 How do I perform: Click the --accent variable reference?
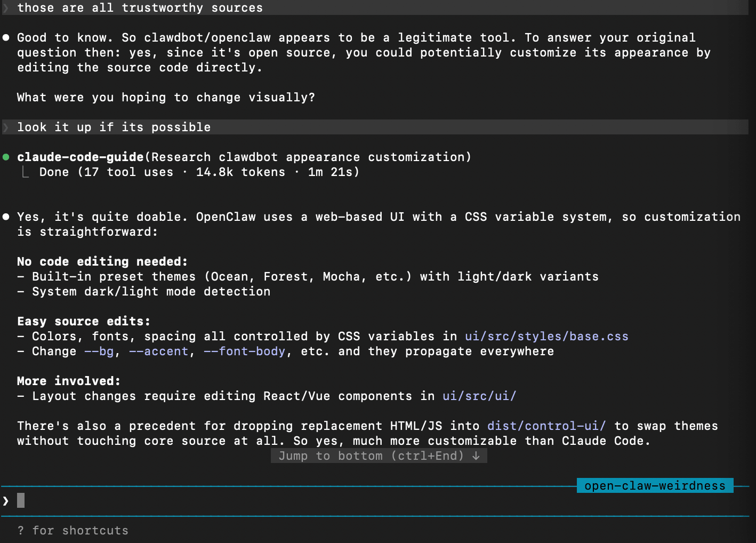tap(159, 351)
